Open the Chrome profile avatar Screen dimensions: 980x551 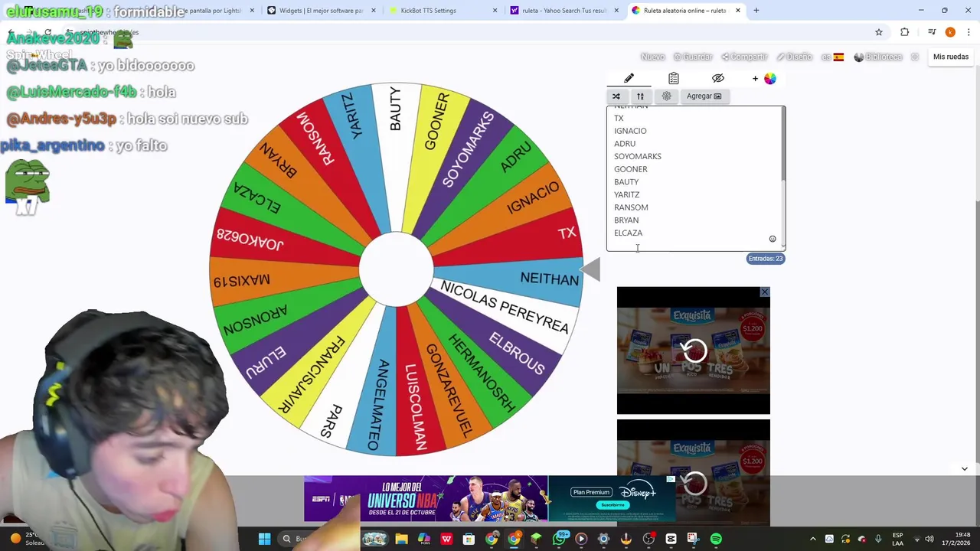950,32
